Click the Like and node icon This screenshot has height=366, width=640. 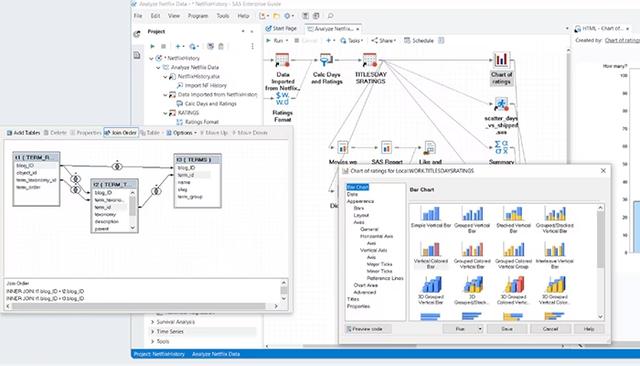coord(429,147)
